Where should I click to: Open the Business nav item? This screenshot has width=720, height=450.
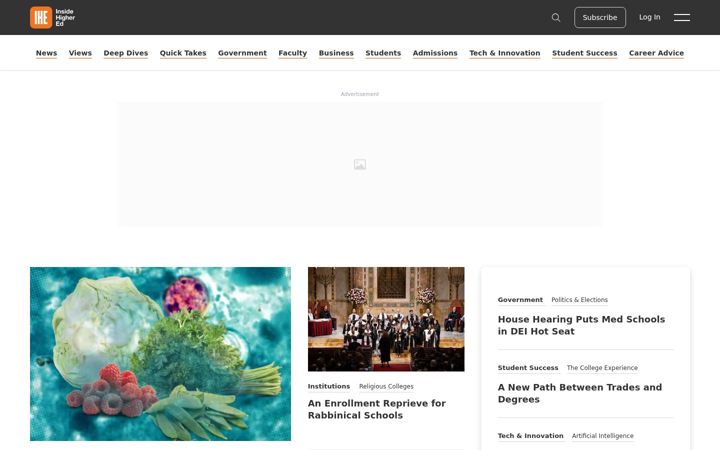click(x=336, y=53)
